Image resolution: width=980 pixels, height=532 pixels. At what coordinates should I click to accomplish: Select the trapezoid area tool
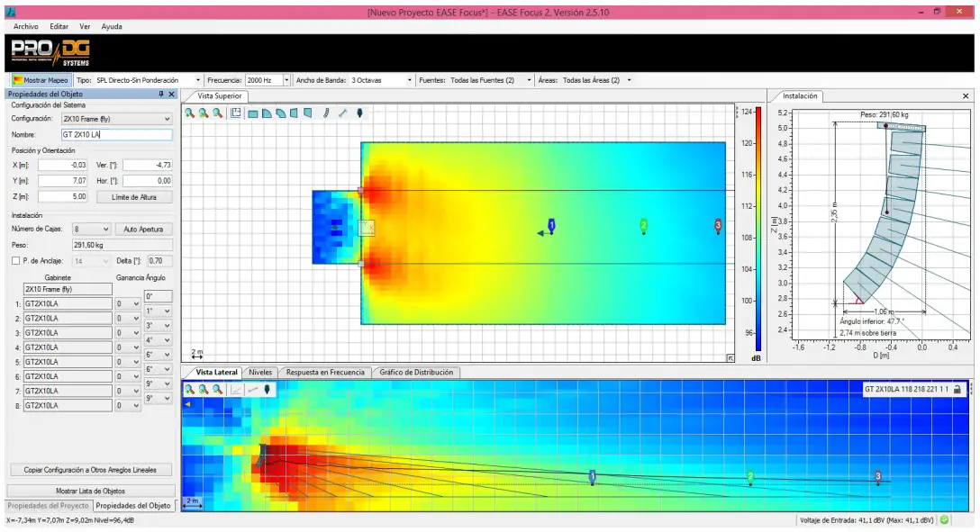tap(294, 113)
